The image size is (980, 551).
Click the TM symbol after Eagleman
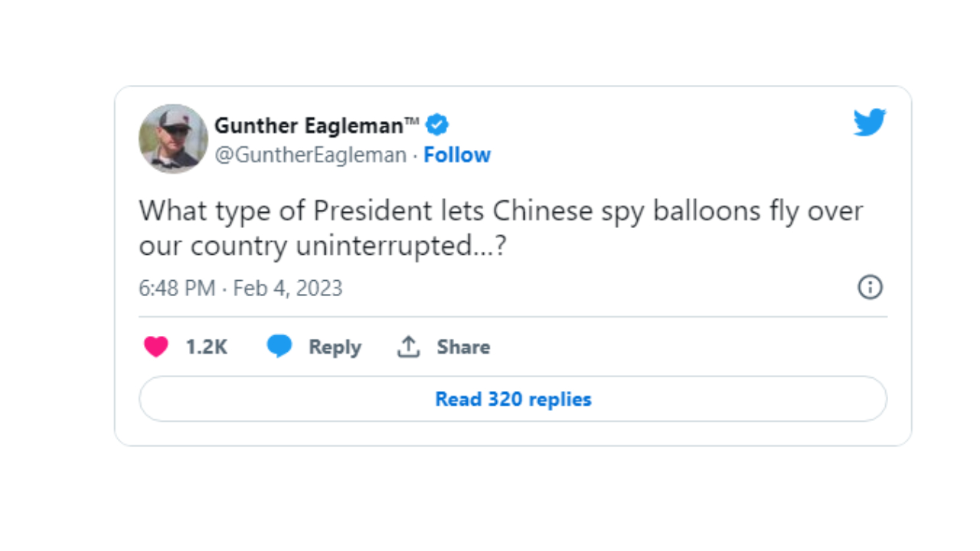(x=411, y=120)
